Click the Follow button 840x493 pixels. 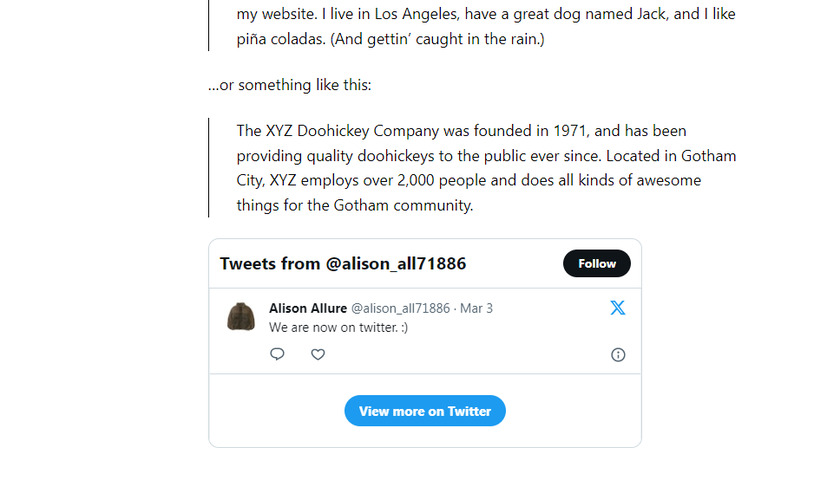[x=597, y=264]
